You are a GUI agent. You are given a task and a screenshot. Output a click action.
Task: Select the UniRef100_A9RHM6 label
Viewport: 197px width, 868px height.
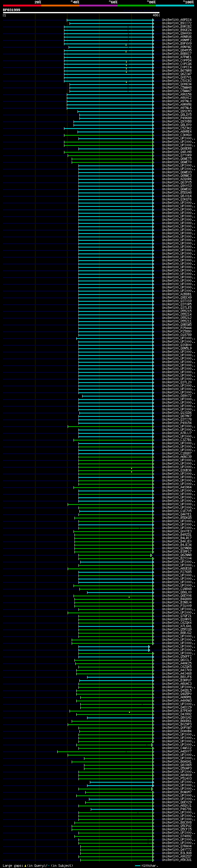click(x=177, y=104)
